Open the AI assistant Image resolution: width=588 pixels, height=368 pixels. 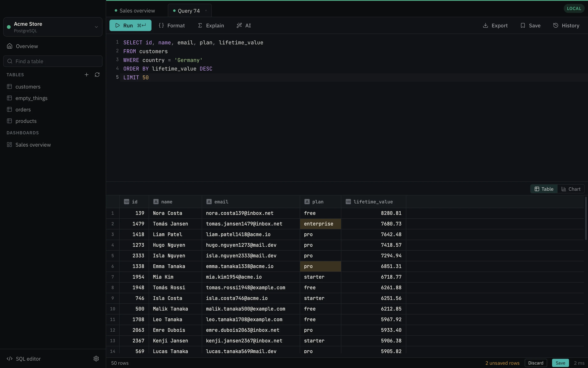244,25
